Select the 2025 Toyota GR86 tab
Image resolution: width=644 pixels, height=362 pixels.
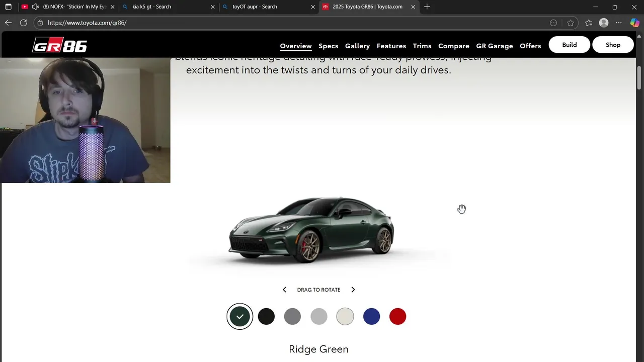pyautogui.click(x=369, y=7)
